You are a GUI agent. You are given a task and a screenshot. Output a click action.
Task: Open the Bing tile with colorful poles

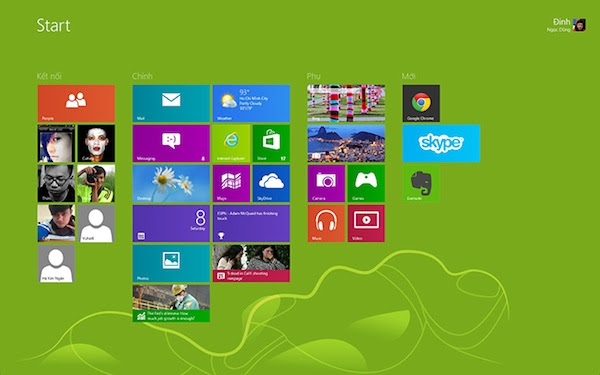346,103
